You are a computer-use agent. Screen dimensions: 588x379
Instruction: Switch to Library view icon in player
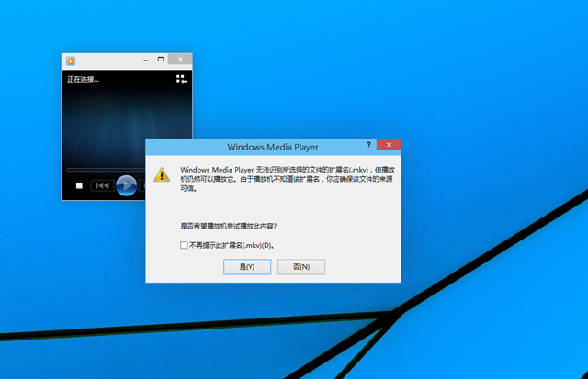click(181, 79)
